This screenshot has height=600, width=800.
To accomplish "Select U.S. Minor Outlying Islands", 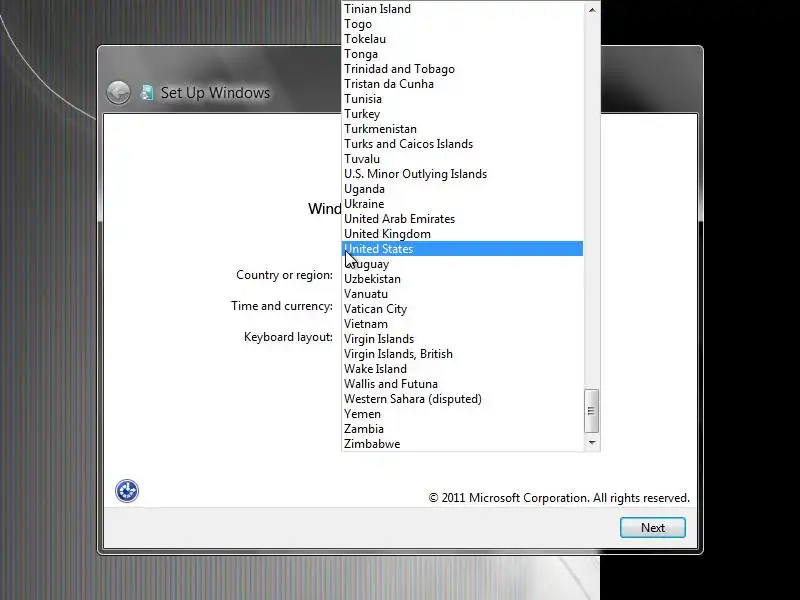I will click(462, 174).
